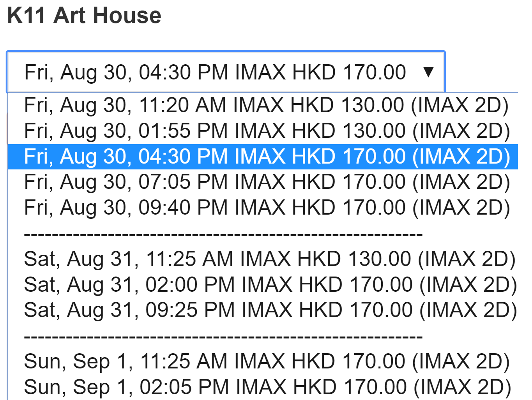The width and height of the screenshot is (532, 400).
Task: Choose Fri, Aug 30, 09:40 PM showing
Action: pos(267,208)
